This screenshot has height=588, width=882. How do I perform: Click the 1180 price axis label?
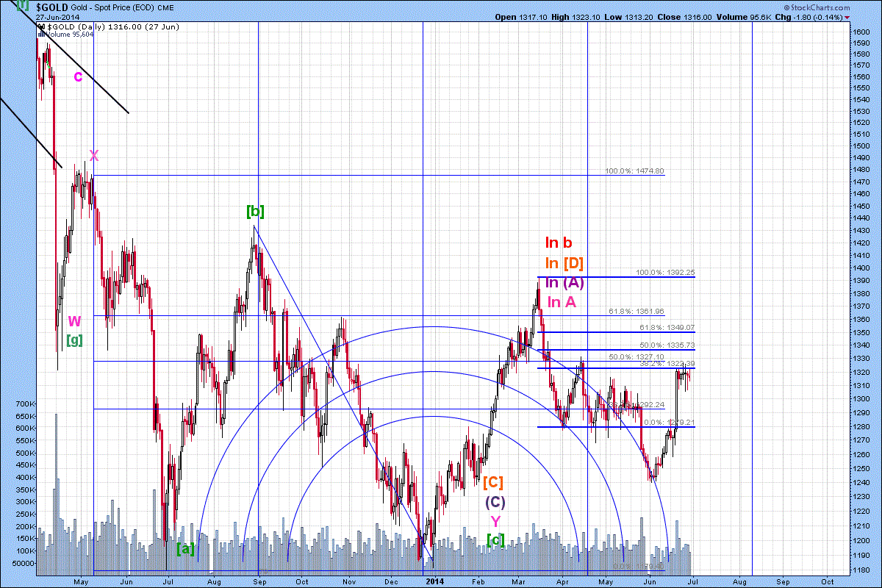tap(861, 570)
